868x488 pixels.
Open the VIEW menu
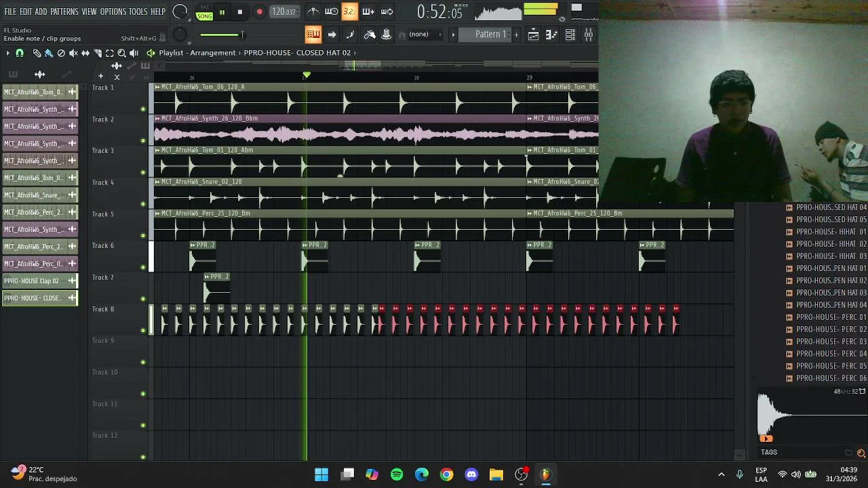[89, 12]
